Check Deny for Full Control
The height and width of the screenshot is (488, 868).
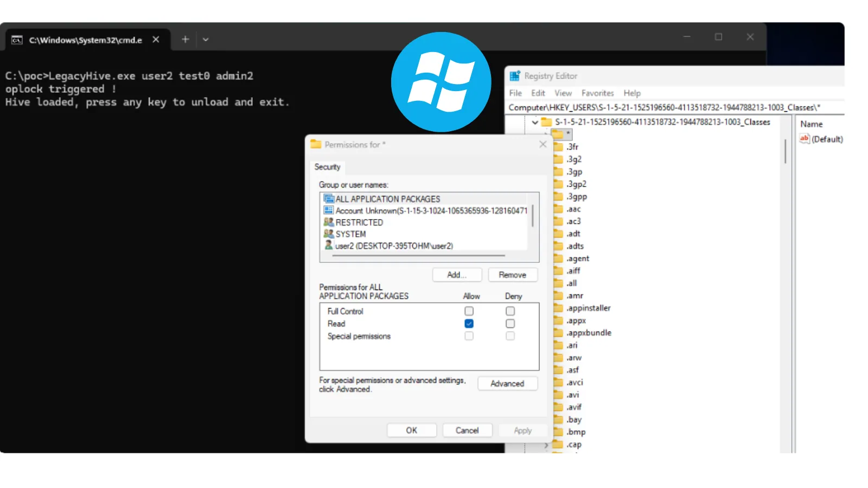510,311
